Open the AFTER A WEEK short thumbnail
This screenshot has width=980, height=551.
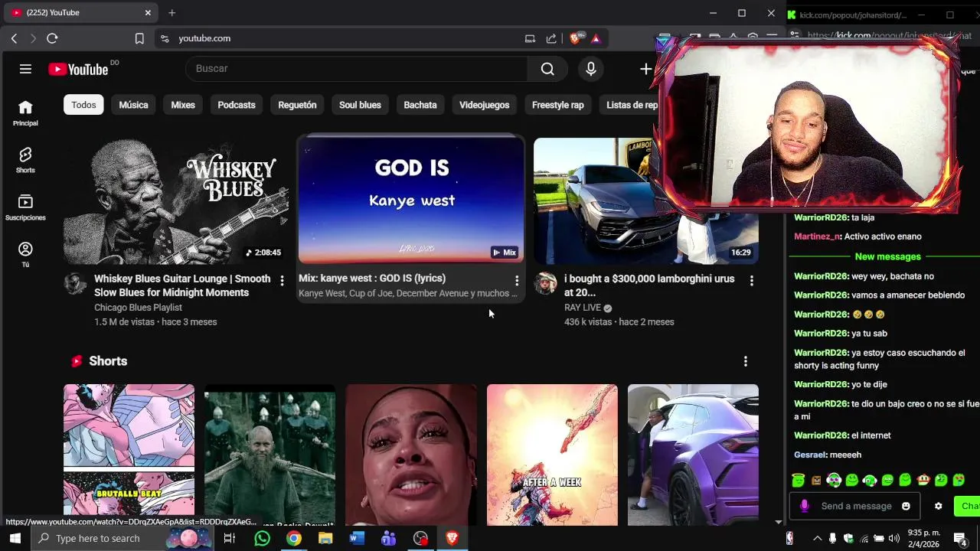click(x=552, y=455)
